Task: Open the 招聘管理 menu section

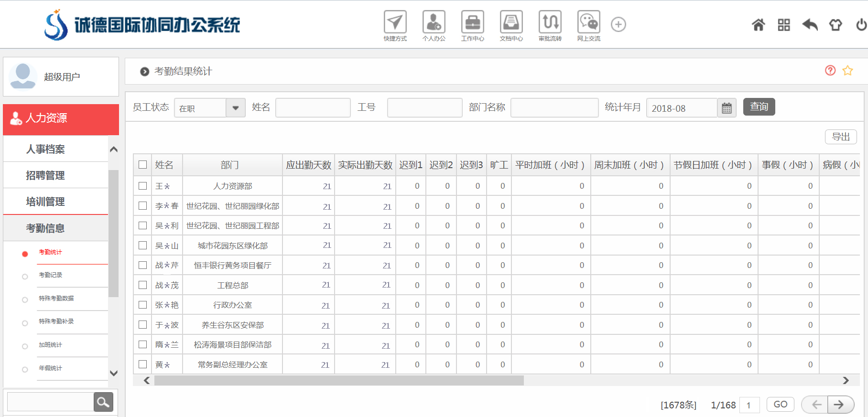Action: 45,175
